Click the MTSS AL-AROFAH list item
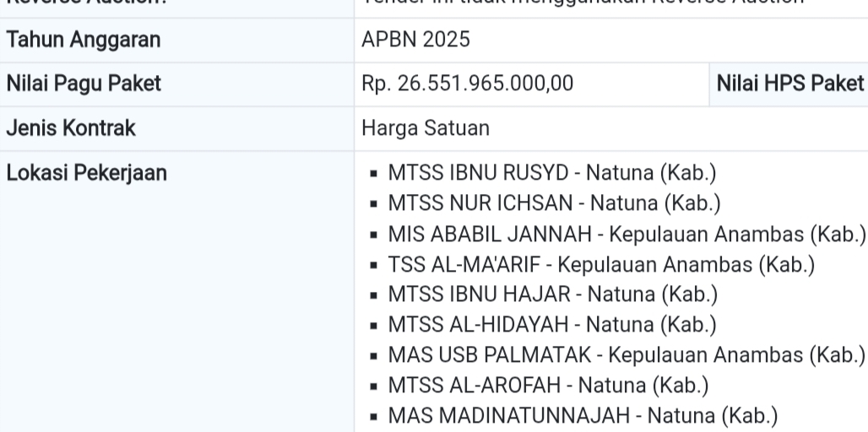Viewport: 868px width, 432px height. tap(548, 385)
